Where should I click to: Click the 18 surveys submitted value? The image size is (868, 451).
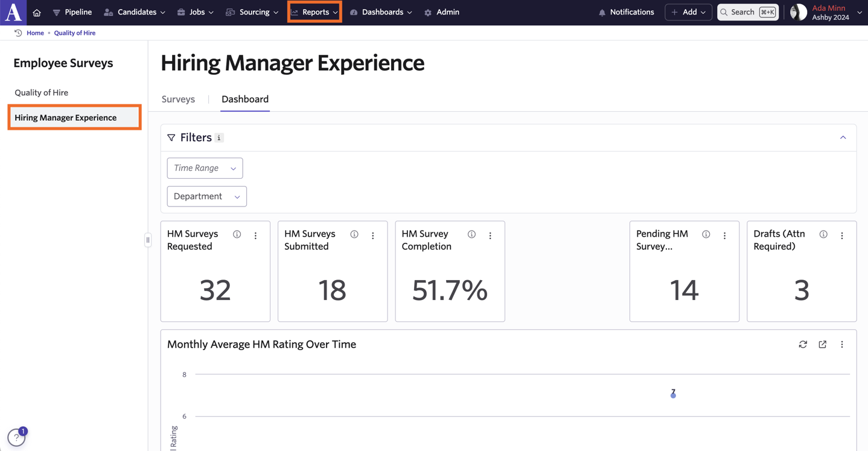coord(333,290)
